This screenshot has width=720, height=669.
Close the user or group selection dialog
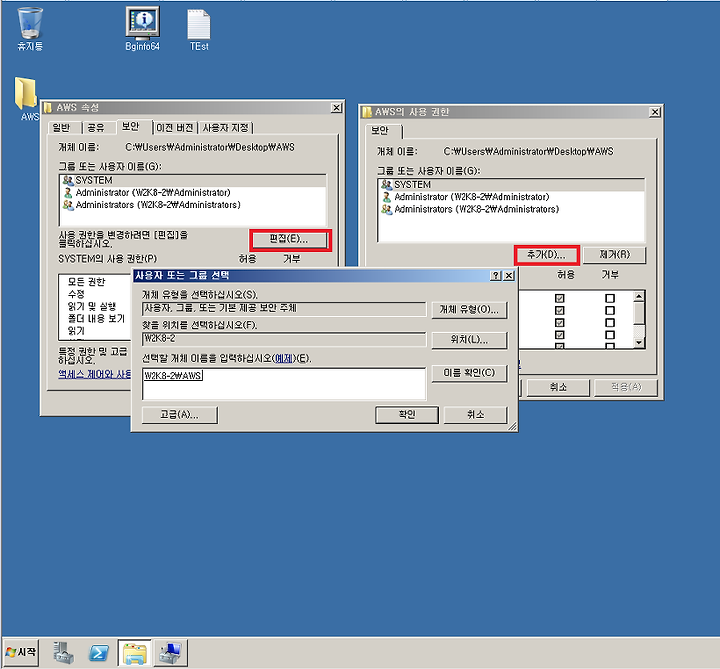(509, 275)
